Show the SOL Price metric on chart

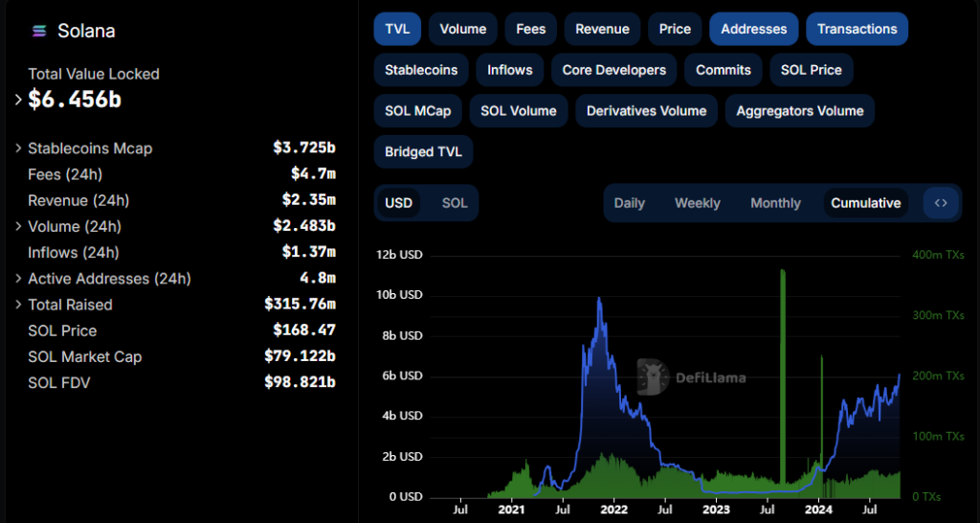812,70
